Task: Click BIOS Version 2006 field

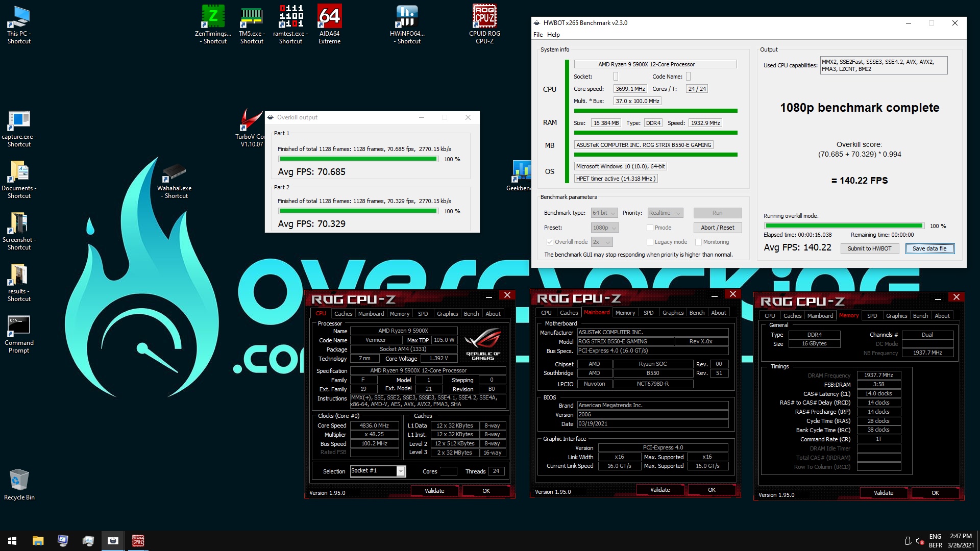Action: 652,414
